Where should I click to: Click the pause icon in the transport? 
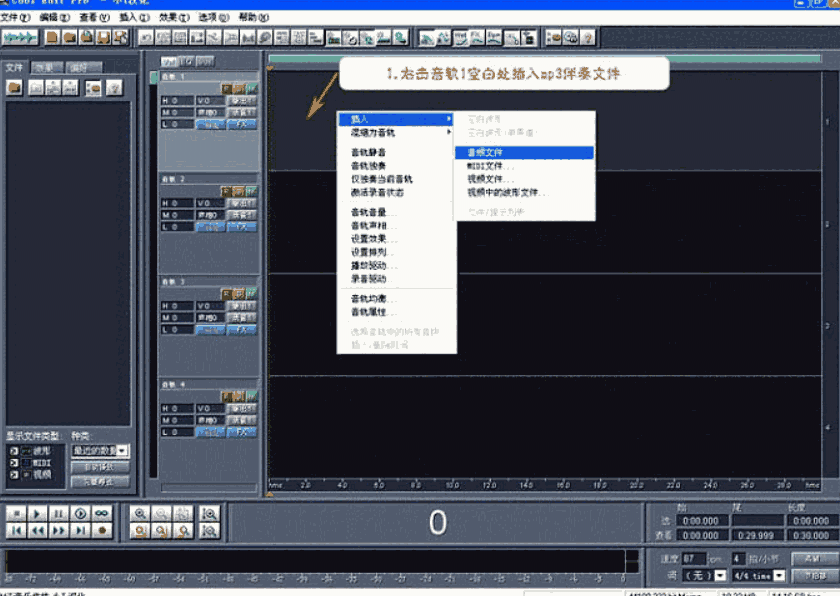[x=60, y=513]
